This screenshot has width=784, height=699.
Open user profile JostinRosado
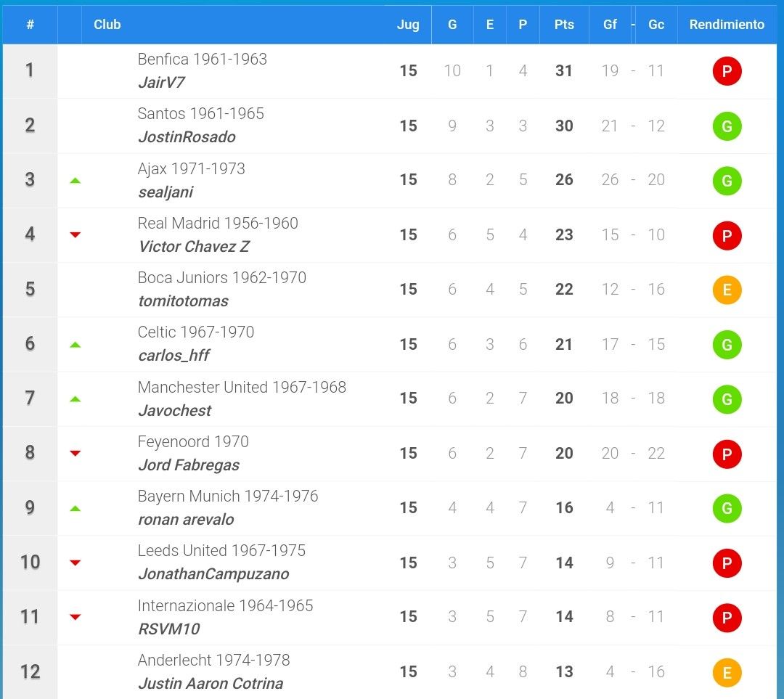tap(187, 137)
